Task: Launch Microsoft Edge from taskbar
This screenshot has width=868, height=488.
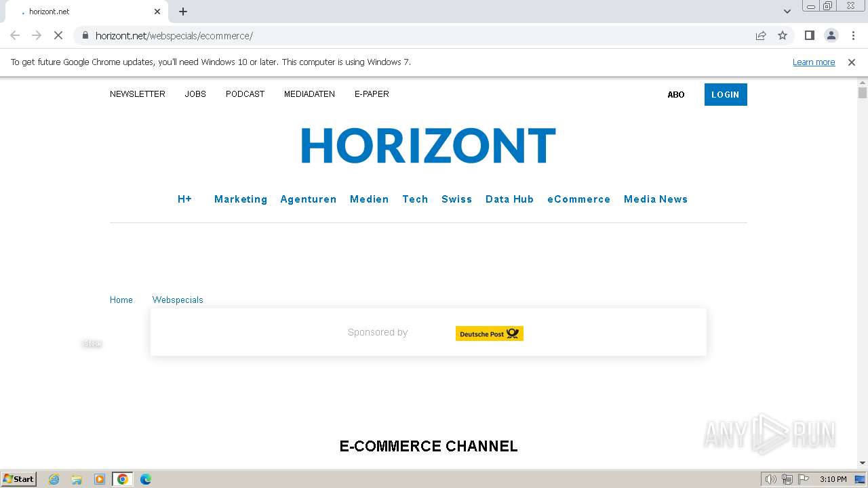Action: pyautogui.click(x=146, y=479)
